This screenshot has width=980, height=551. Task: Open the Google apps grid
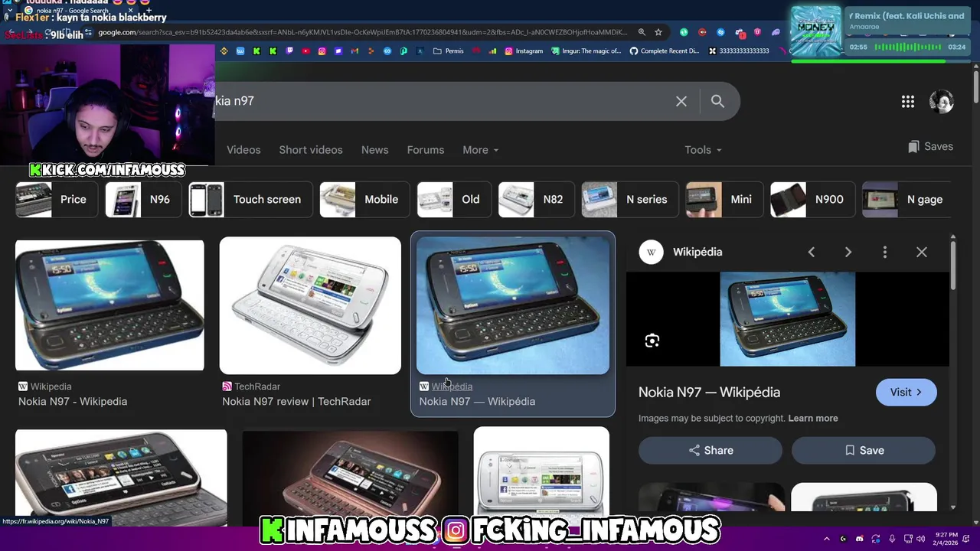pyautogui.click(x=908, y=102)
